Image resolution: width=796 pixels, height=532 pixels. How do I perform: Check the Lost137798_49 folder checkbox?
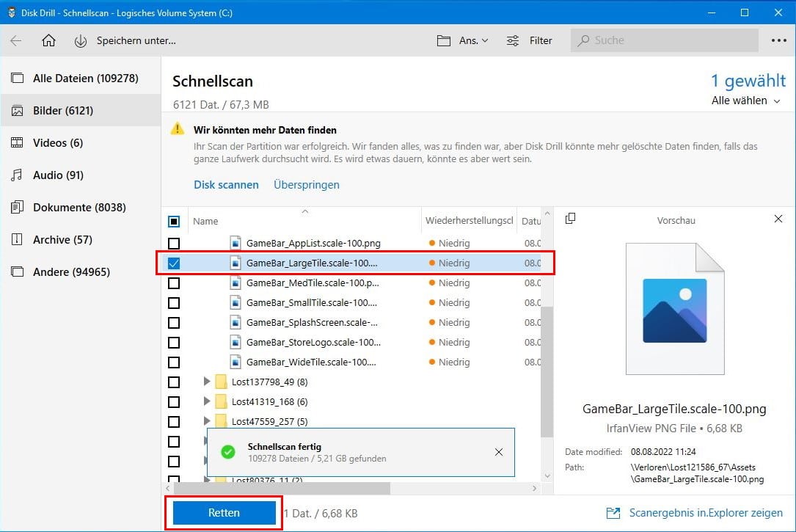pos(174,382)
